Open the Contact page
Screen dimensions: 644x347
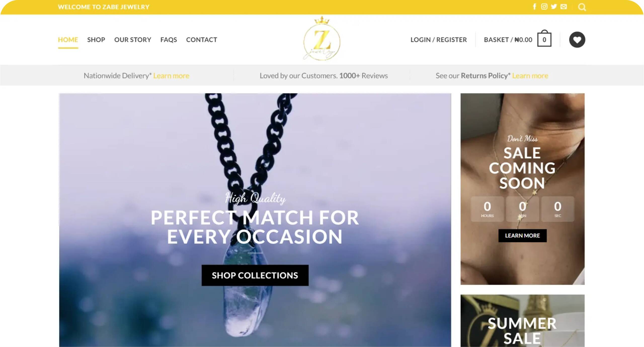[202, 40]
